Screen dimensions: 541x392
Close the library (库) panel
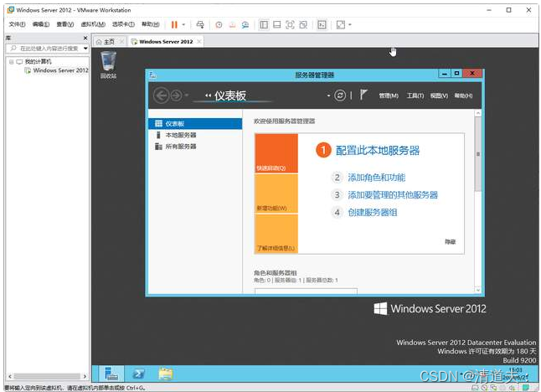pos(85,38)
